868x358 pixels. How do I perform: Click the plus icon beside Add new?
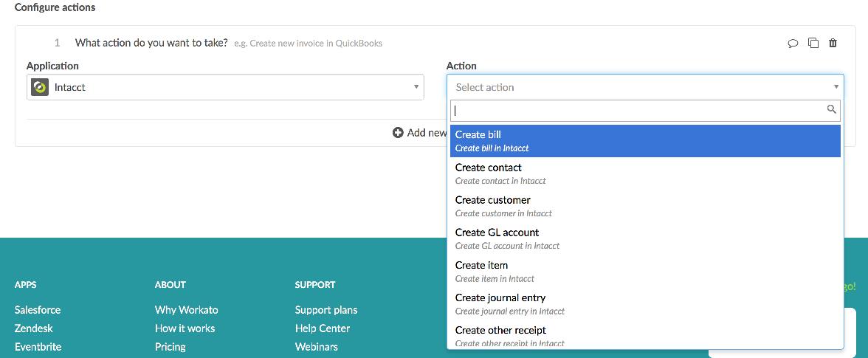[397, 133]
